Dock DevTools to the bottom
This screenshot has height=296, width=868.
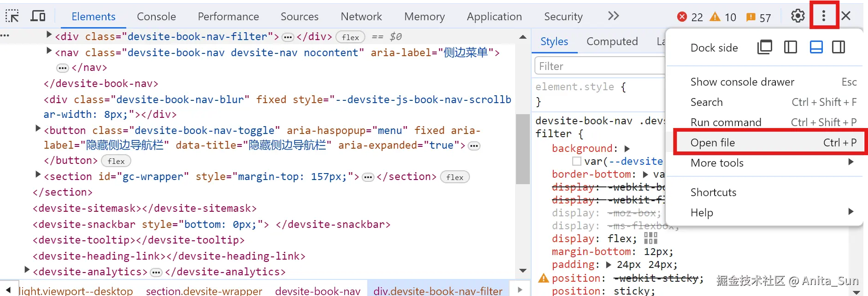pyautogui.click(x=816, y=47)
